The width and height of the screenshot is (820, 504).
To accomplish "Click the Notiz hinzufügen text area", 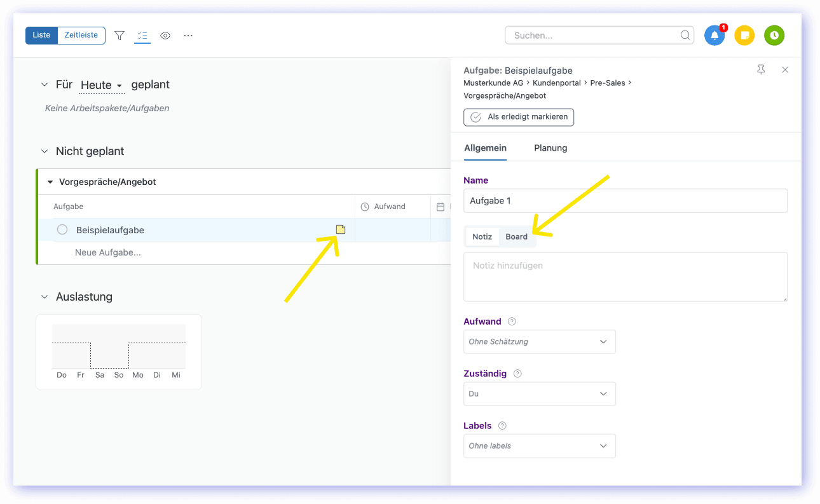I will 625,276.
